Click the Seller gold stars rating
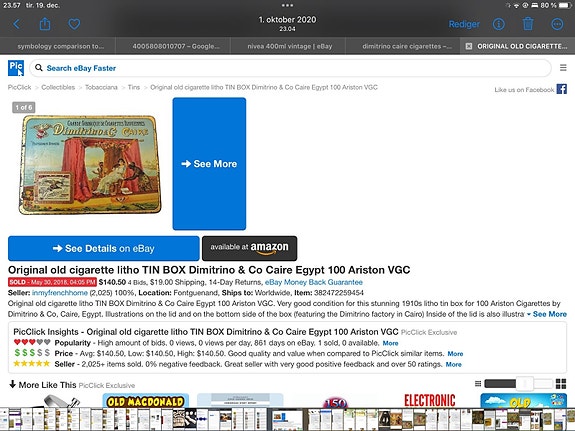The width and height of the screenshot is (575, 431). [32, 364]
